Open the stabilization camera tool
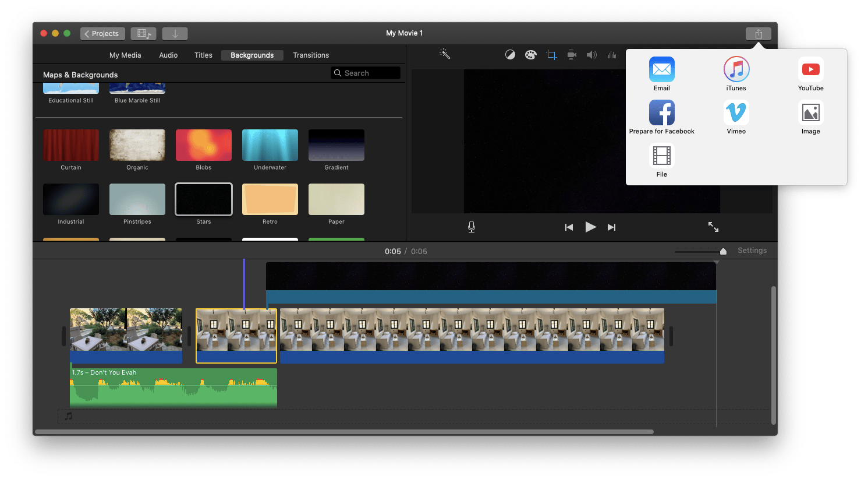 (x=572, y=55)
